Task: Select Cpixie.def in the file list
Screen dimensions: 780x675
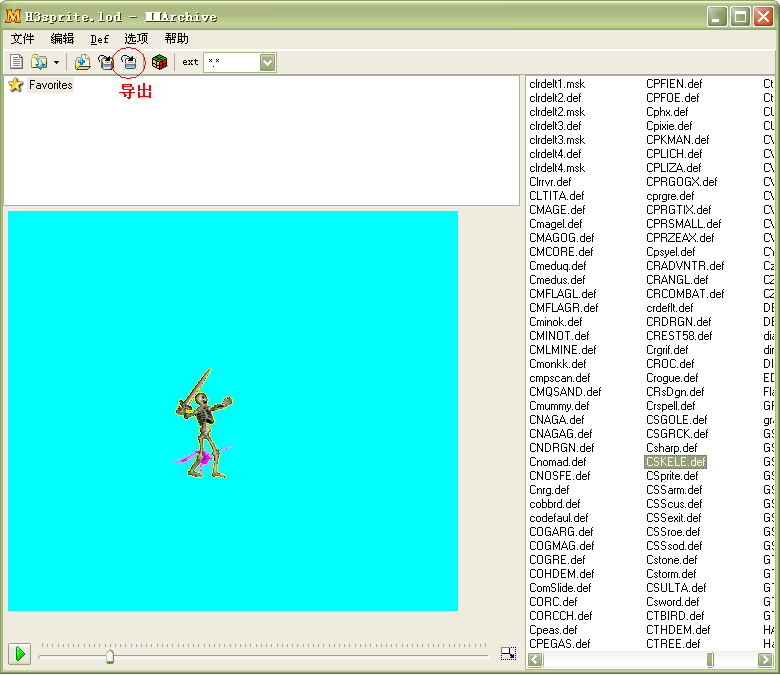Action: (x=669, y=126)
